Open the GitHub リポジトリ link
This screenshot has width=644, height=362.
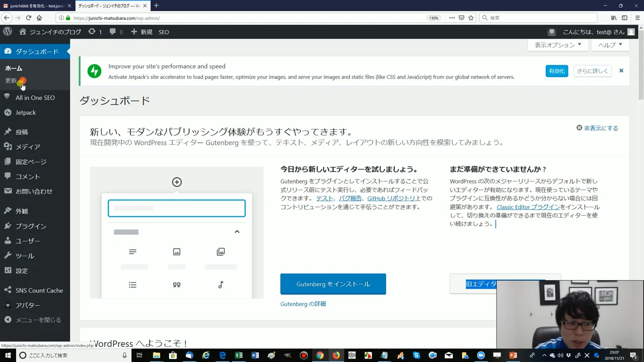click(x=391, y=198)
